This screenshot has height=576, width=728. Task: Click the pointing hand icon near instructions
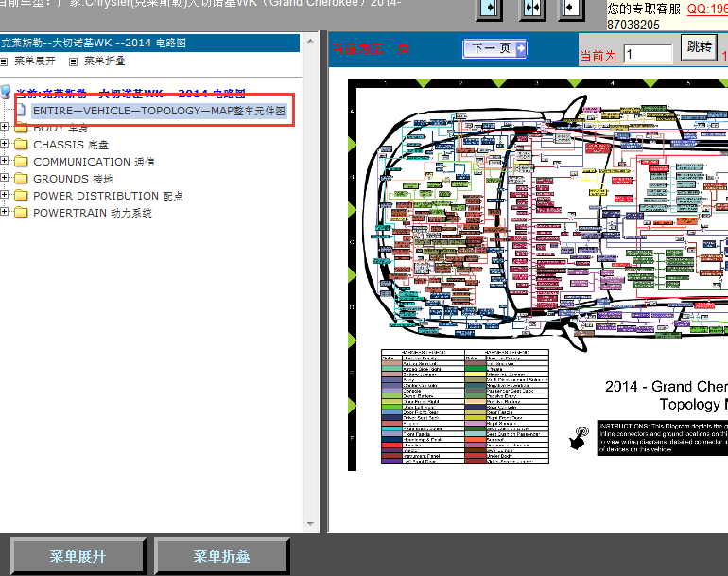579,438
